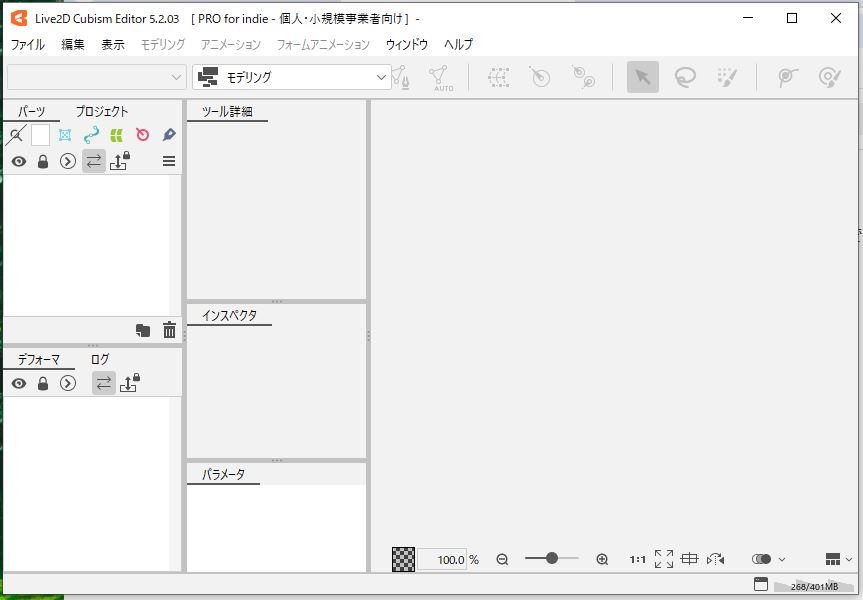863x600 pixels.
Task: Toggle the search filter icon in parts panel
Action: (16, 135)
